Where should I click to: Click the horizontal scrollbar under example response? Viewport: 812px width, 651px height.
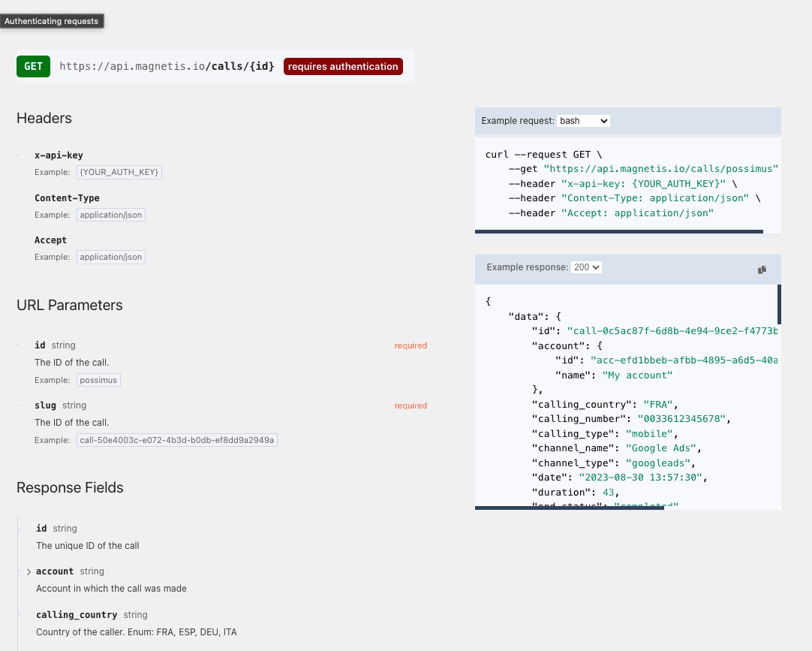click(569, 508)
